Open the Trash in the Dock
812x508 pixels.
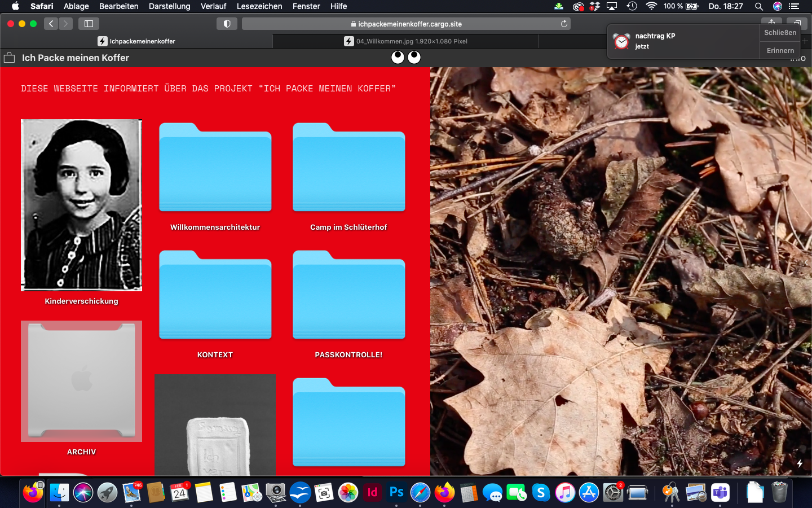click(779, 493)
